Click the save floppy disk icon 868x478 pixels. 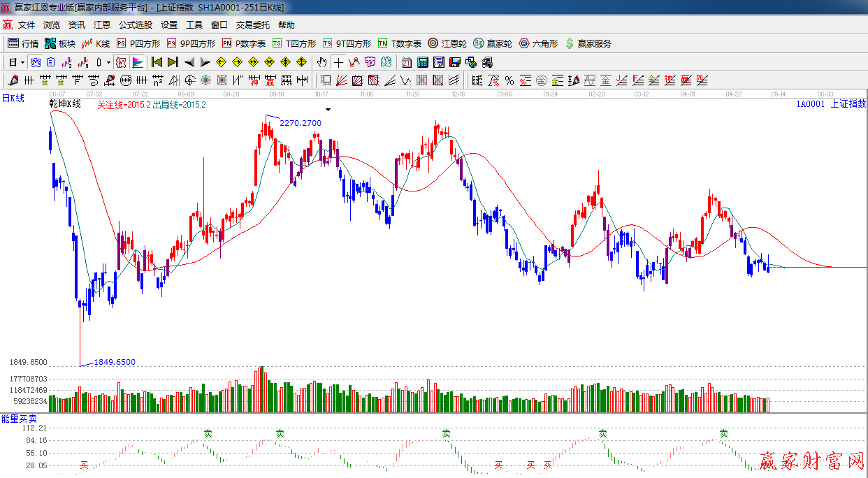point(455,62)
